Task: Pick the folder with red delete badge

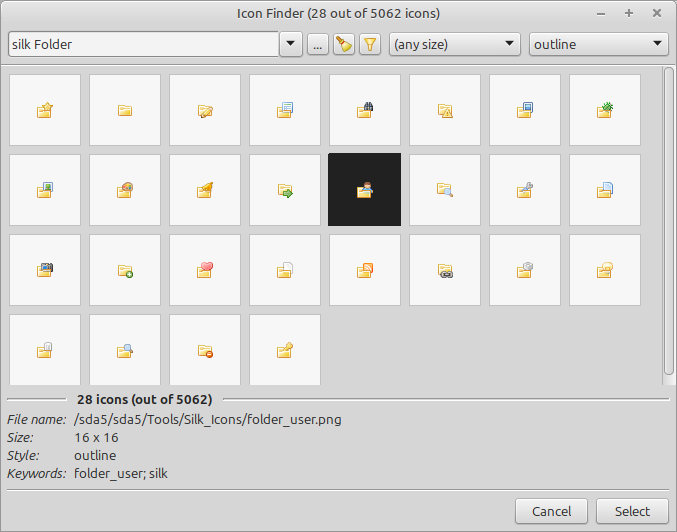Action: [x=205, y=350]
